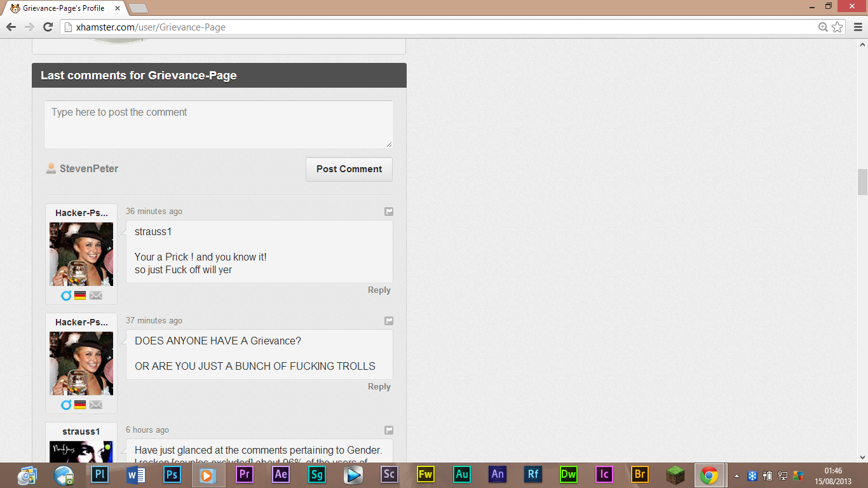868x488 pixels.
Task: Launch Adobe Fireworks from taskbar
Action: (425, 475)
